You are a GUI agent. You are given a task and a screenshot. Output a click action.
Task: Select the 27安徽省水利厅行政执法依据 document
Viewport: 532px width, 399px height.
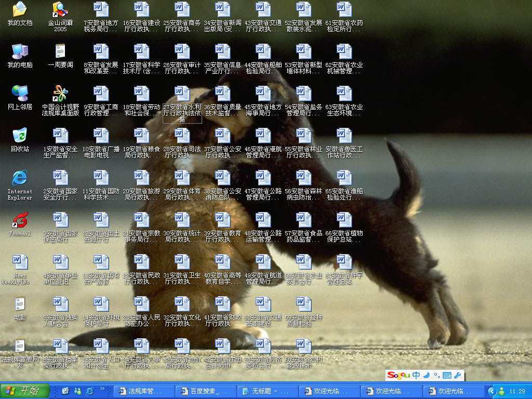click(182, 94)
